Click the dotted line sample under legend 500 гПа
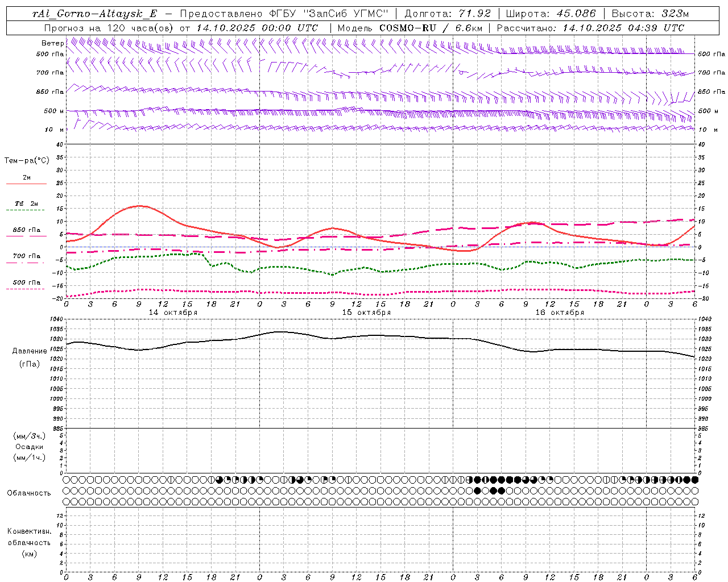The image size is (728, 582). [x=25, y=289]
